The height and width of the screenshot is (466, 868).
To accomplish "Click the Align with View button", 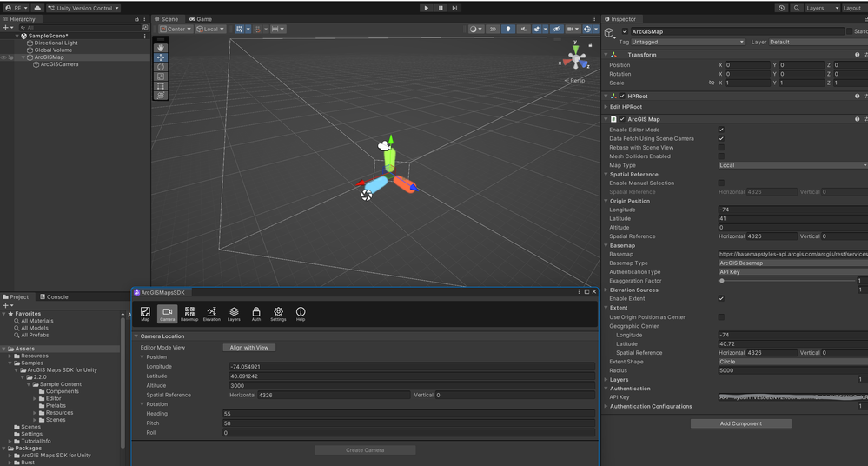I will [249, 348].
